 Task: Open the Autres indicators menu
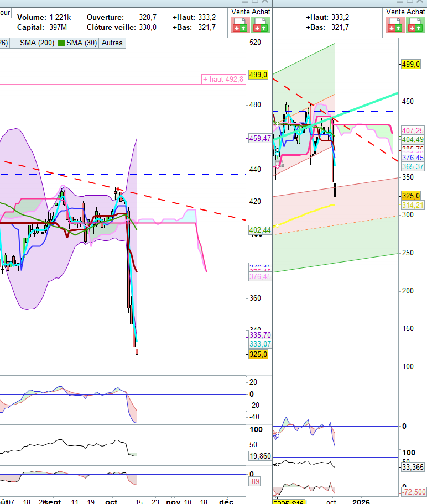[x=112, y=43]
